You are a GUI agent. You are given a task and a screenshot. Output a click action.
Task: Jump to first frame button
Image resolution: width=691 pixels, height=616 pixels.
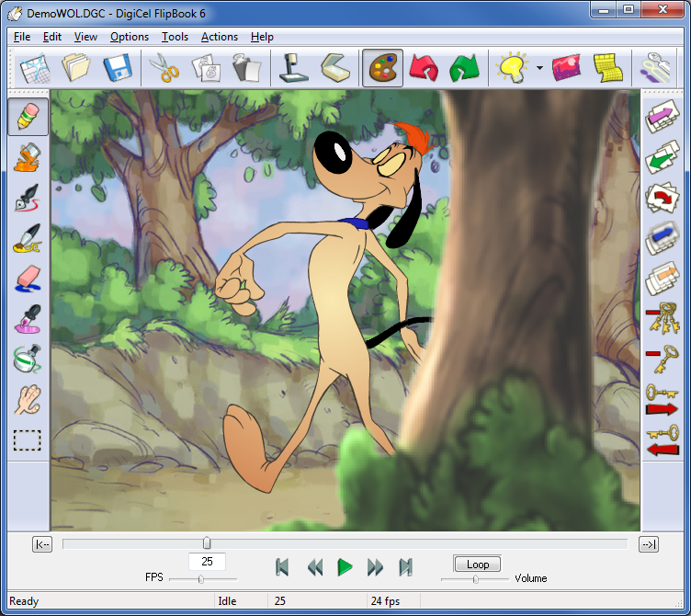282,567
